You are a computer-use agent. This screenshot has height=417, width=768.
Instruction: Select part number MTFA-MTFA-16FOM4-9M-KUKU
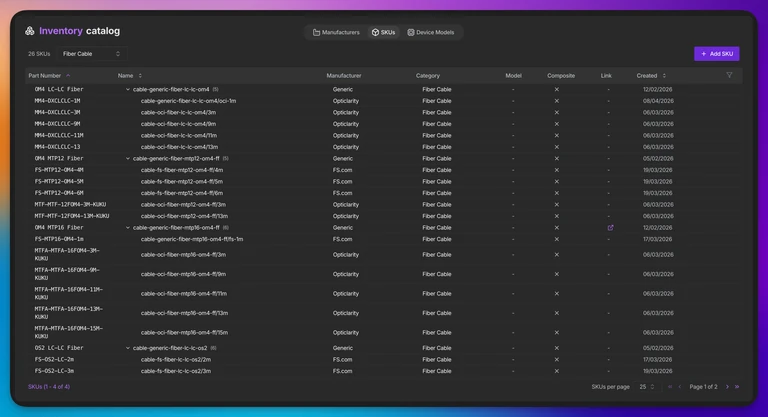tap(67, 274)
